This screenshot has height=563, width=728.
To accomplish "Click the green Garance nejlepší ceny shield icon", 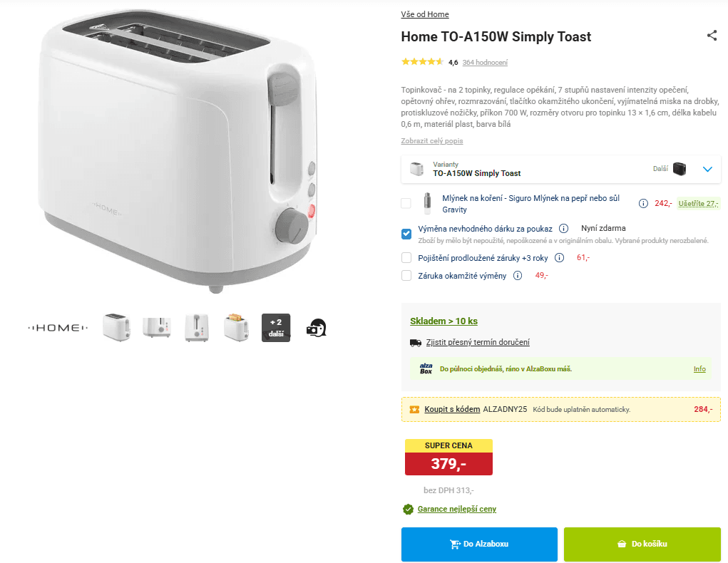I will tap(408, 509).
